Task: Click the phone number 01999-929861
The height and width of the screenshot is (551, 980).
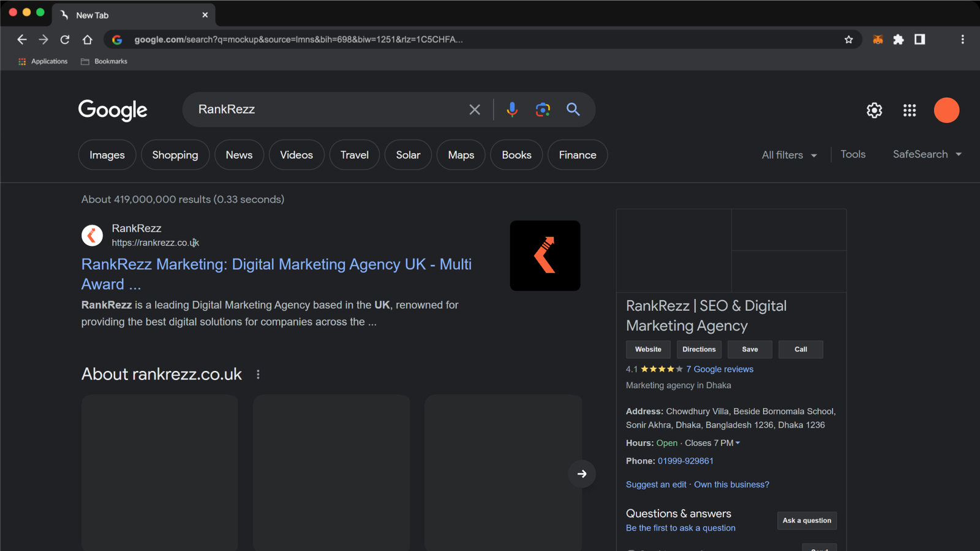Action: click(685, 461)
